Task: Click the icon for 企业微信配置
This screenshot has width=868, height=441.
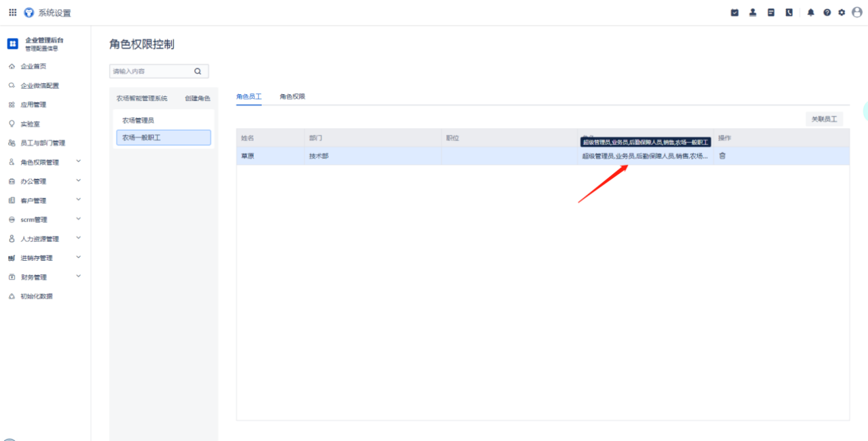Action: [x=12, y=85]
